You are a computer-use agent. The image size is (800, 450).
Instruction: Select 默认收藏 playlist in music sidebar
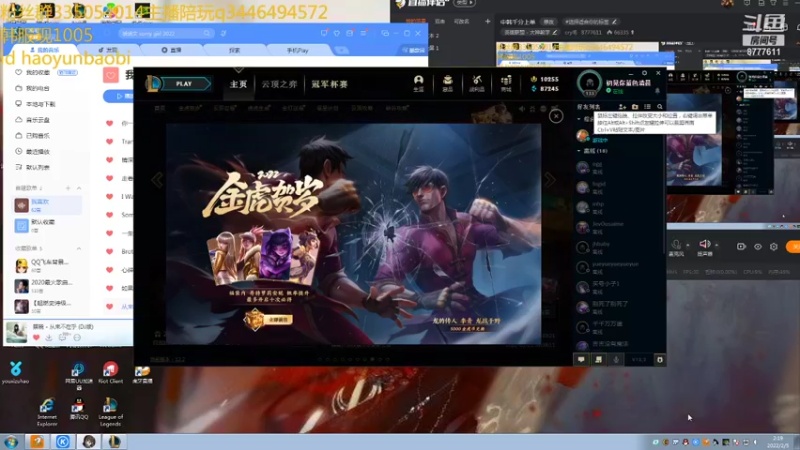[x=47, y=225]
